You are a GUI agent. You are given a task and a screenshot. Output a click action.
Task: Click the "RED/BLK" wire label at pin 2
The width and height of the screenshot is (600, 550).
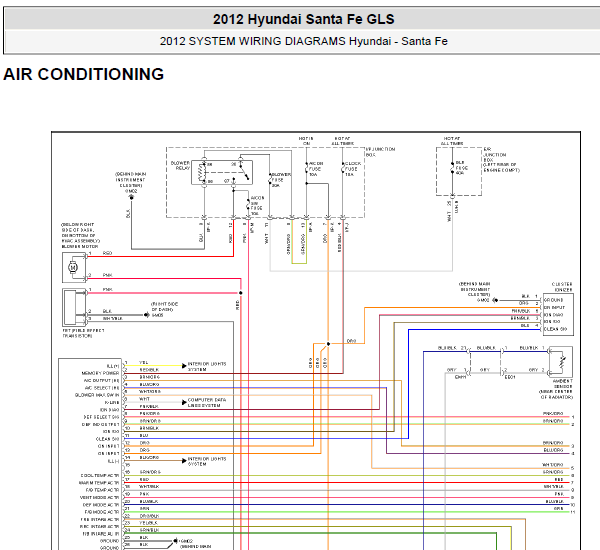click(x=149, y=370)
